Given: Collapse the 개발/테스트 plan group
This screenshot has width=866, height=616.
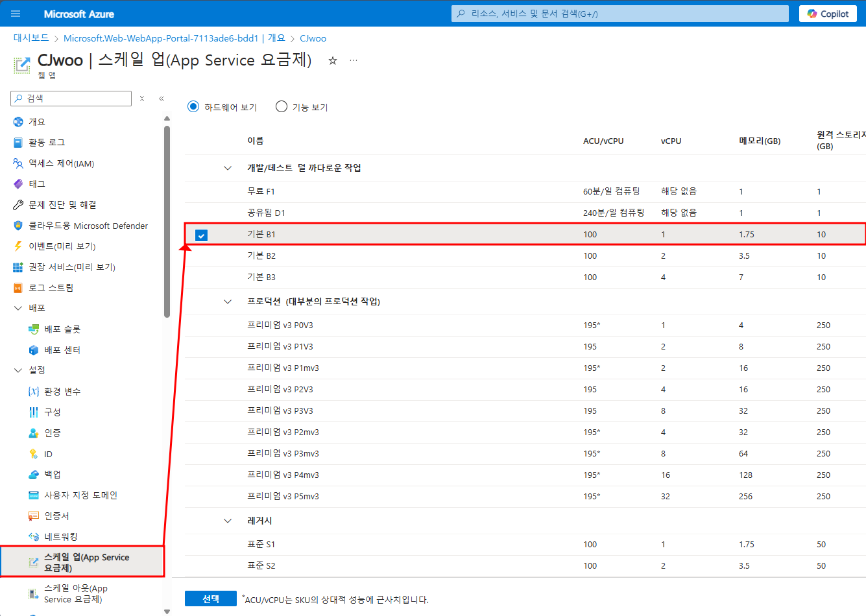Looking at the screenshot, I should (228, 168).
